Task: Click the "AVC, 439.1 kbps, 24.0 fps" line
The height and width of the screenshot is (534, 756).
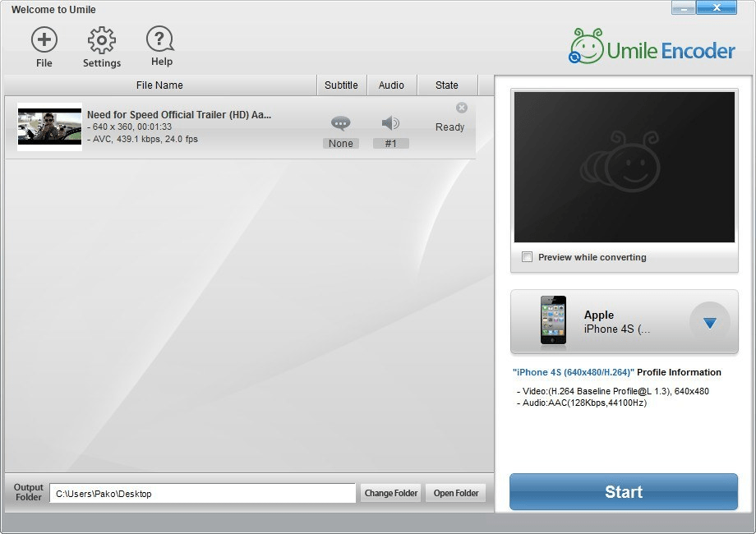Action: pos(142,140)
